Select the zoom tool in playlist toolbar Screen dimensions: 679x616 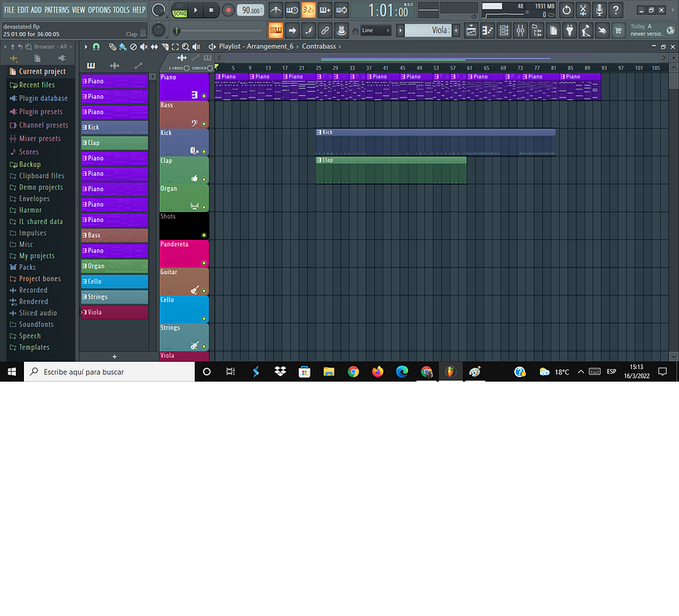click(x=185, y=46)
